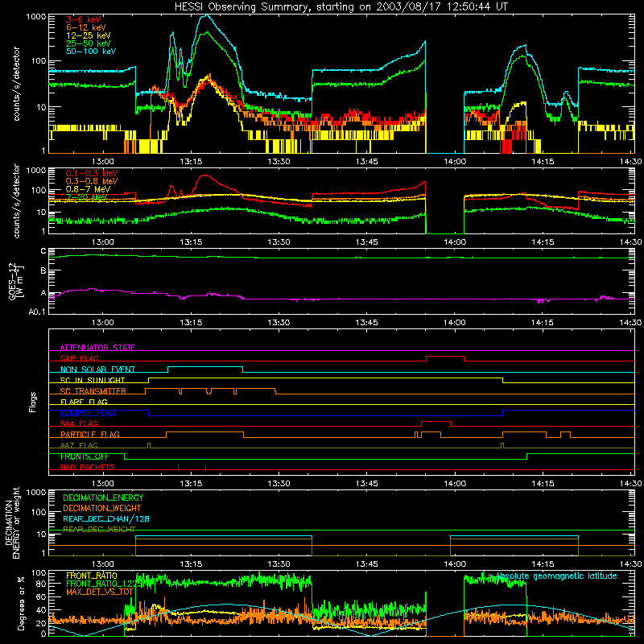Click the Degrees or % axis title
Viewport: 644px width, 644px height.
click(x=21, y=604)
